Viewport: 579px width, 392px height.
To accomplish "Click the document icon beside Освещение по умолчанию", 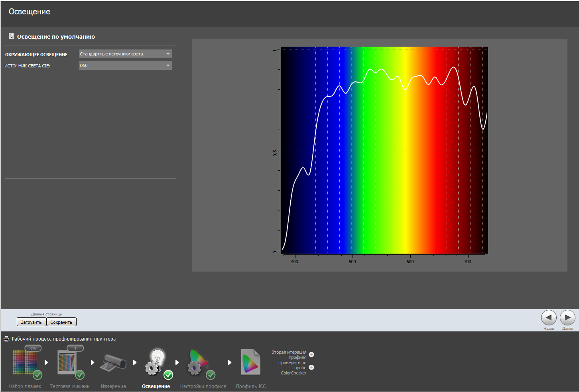I will point(12,36).
